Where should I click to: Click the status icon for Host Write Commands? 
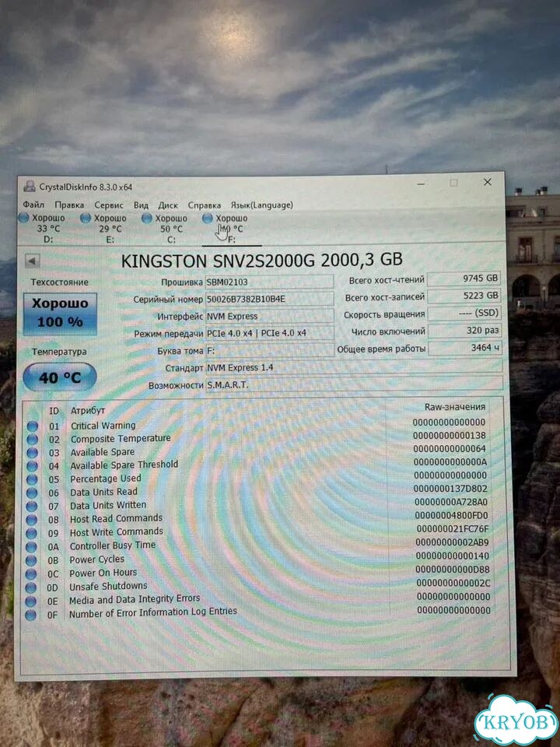(31, 534)
